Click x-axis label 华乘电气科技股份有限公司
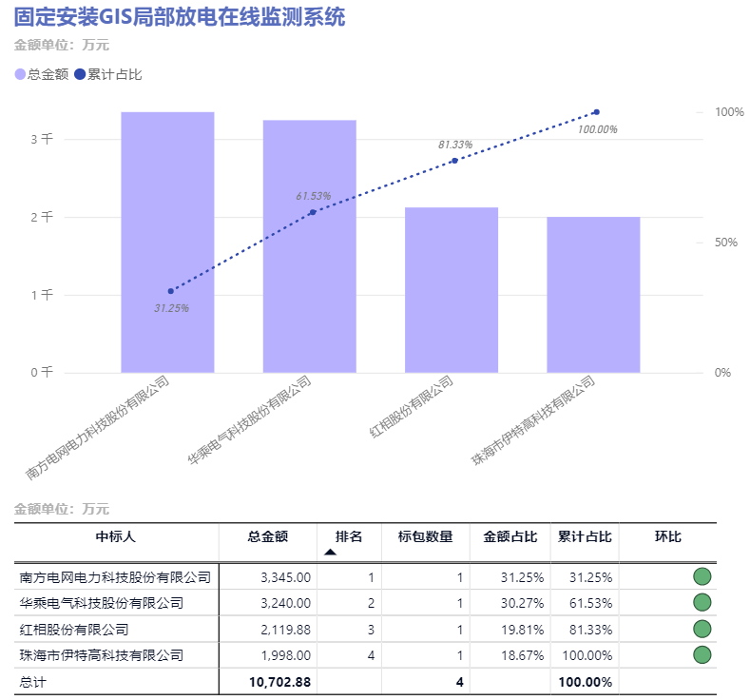This screenshot has height=700, width=750. pyautogui.click(x=249, y=419)
